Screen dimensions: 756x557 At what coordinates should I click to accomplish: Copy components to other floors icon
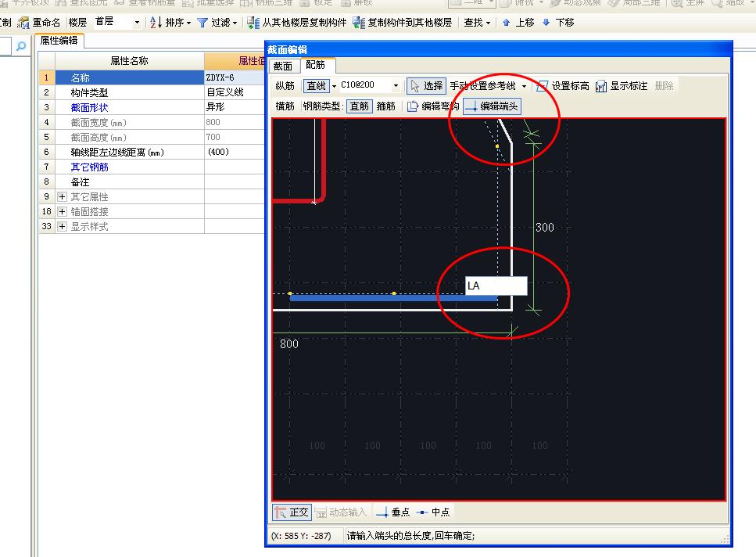point(359,23)
